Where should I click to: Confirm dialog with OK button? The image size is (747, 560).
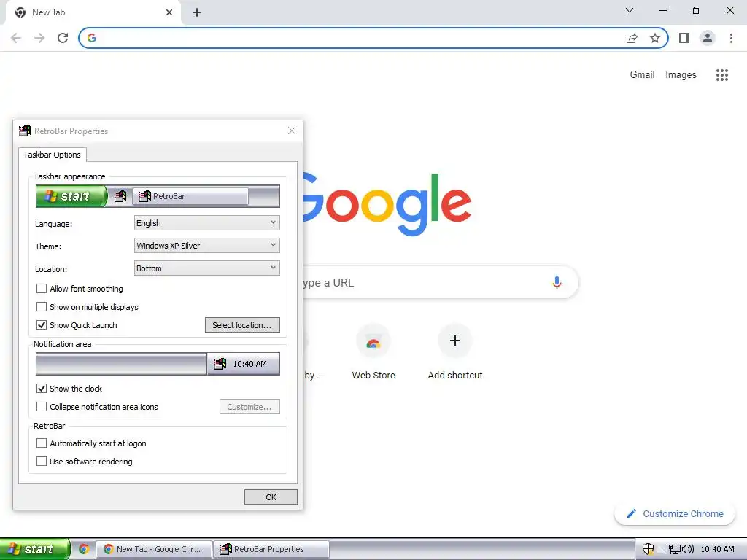(271, 497)
